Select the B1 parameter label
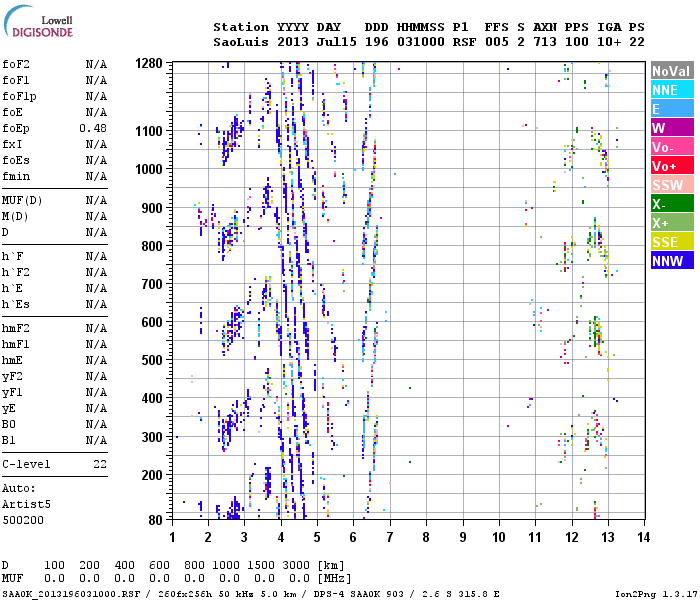This screenshot has height=600, width=700. (x=9, y=441)
